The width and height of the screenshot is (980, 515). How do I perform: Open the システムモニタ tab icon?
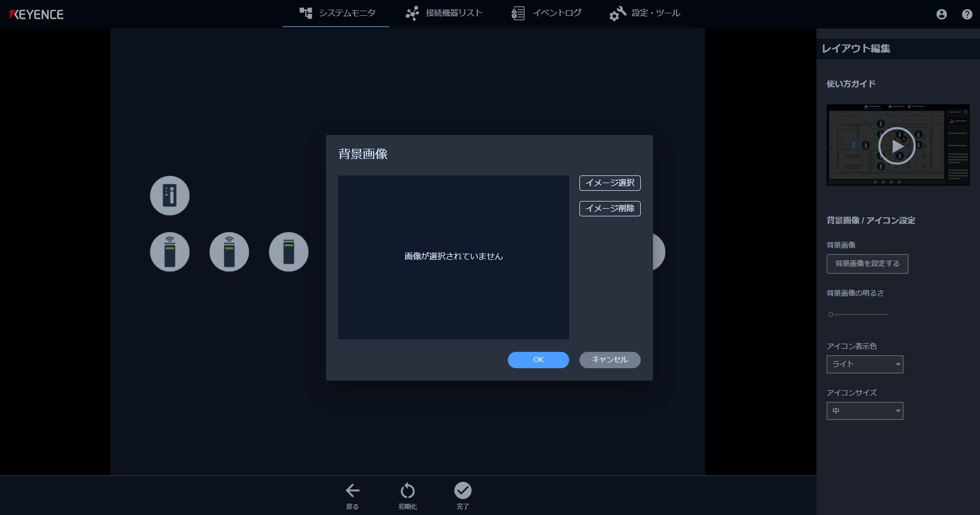pyautogui.click(x=306, y=13)
